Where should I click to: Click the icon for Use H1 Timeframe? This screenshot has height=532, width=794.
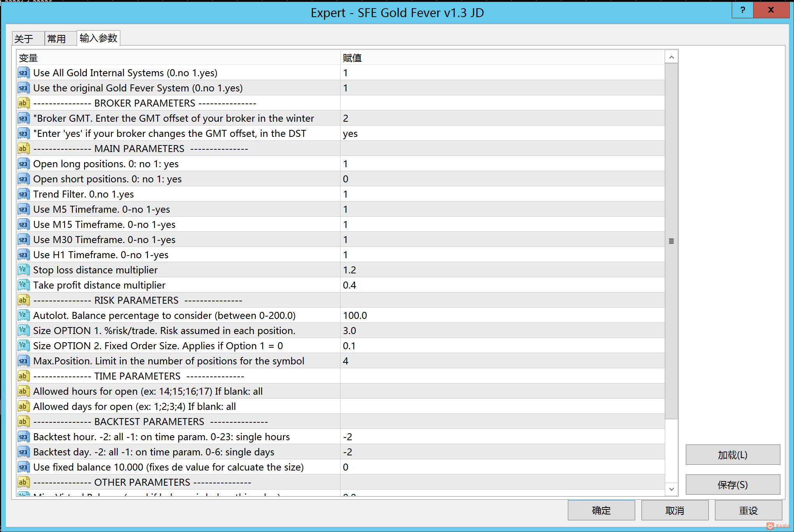(23, 255)
